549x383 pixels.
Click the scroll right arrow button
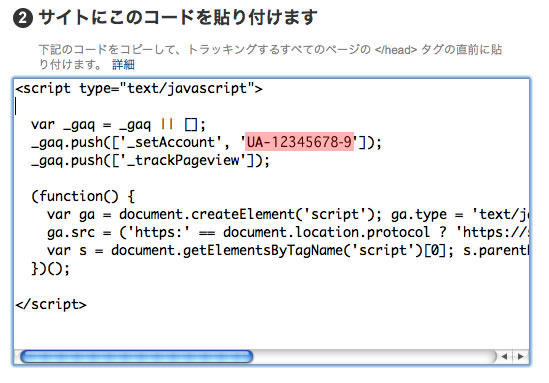[521, 356]
